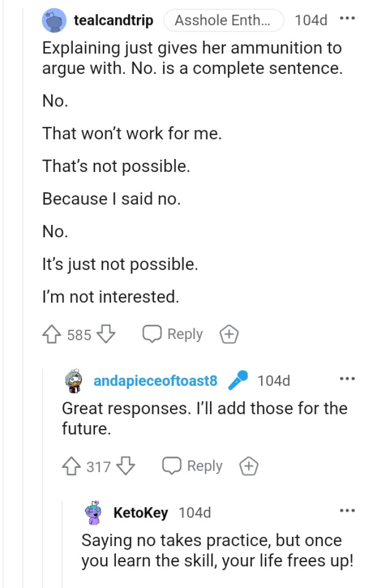
Task: Open overflow menu on KetoKey's comment
Action: [348, 510]
